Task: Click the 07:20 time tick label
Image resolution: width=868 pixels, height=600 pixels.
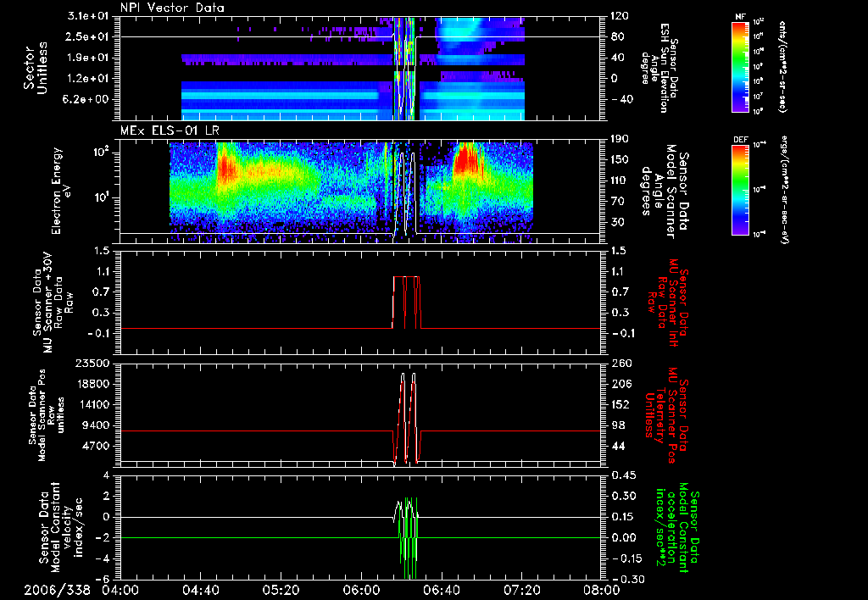Action: pyautogui.click(x=522, y=590)
